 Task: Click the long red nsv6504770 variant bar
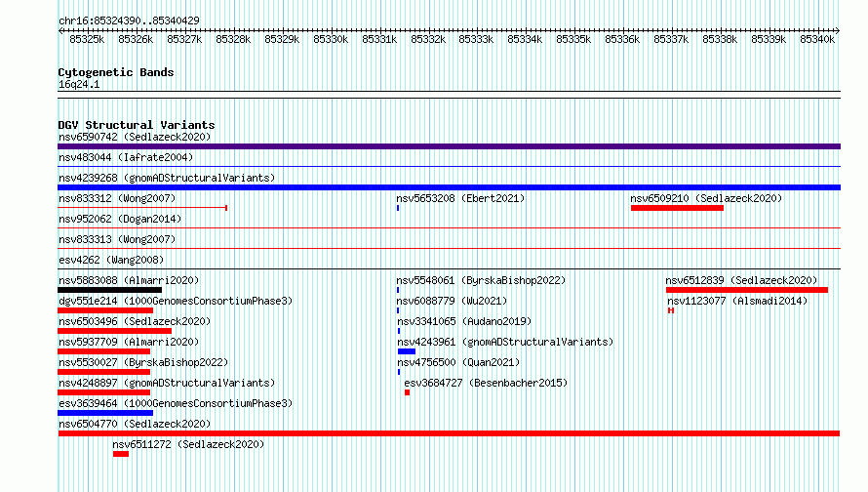pyautogui.click(x=449, y=433)
